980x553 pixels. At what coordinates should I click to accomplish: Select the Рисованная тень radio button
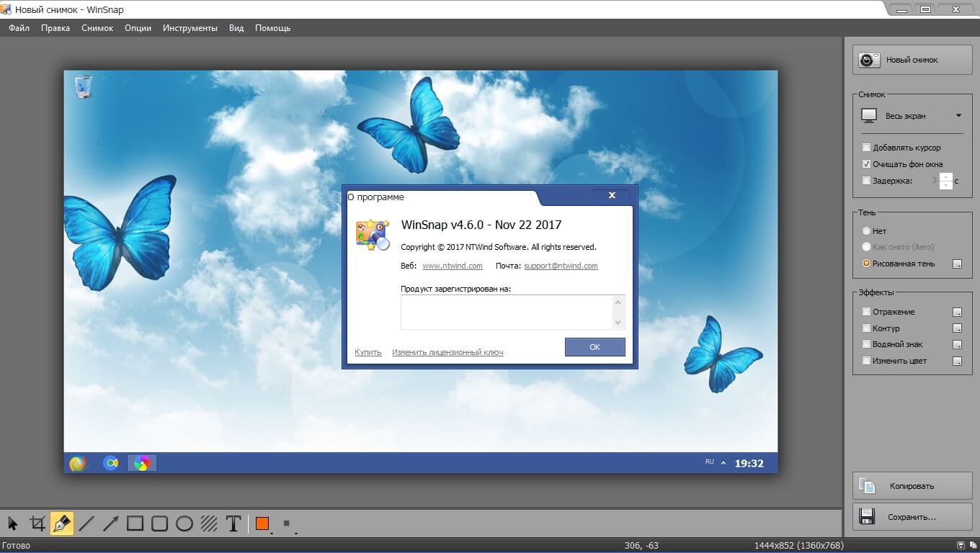pyautogui.click(x=866, y=264)
